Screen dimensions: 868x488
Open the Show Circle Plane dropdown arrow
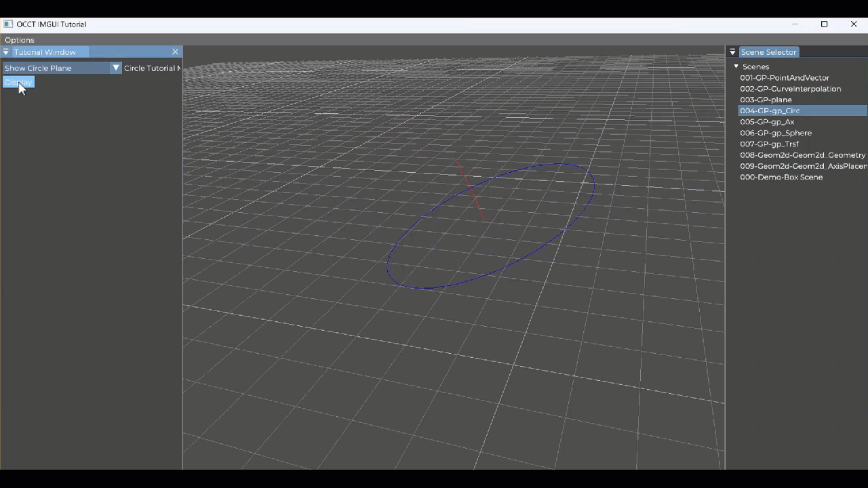point(116,68)
